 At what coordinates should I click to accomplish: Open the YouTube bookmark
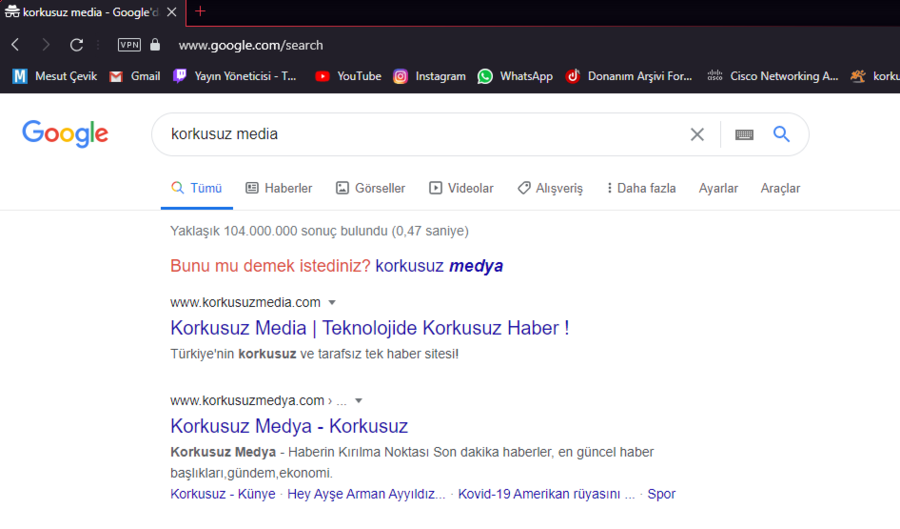click(x=348, y=76)
